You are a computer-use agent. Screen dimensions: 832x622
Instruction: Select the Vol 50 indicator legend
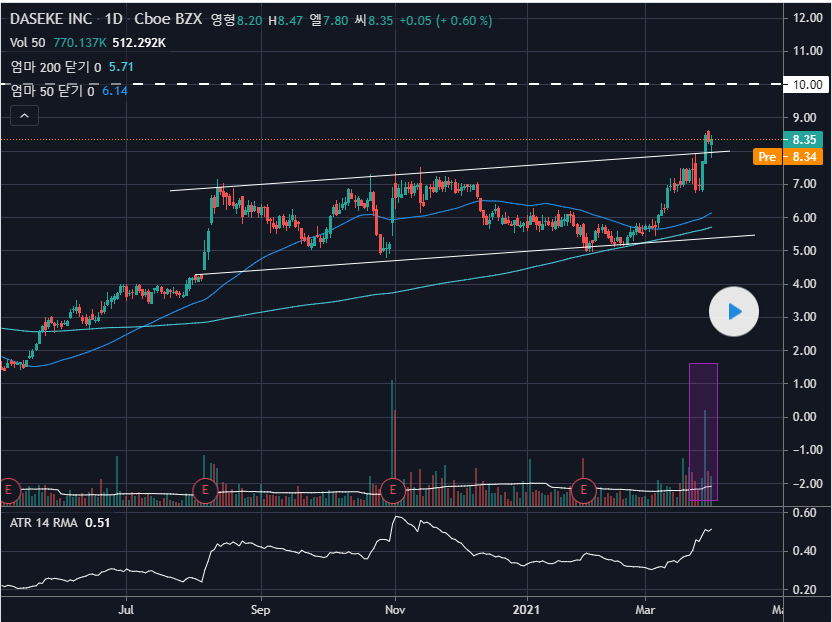click(30, 43)
